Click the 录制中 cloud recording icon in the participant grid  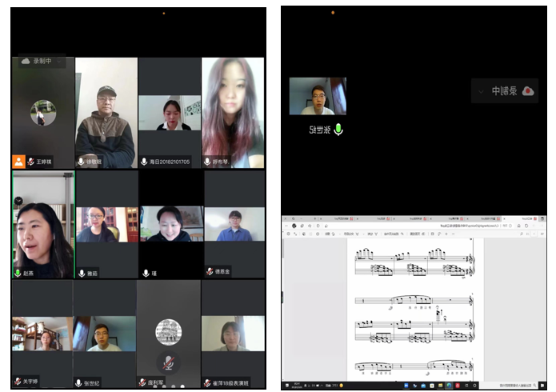tap(26, 61)
